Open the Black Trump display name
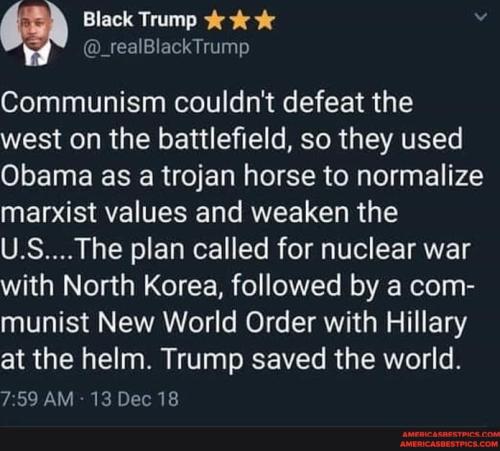Image resolution: width=500 pixels, height=451 pixels. [x=140, y=19]
